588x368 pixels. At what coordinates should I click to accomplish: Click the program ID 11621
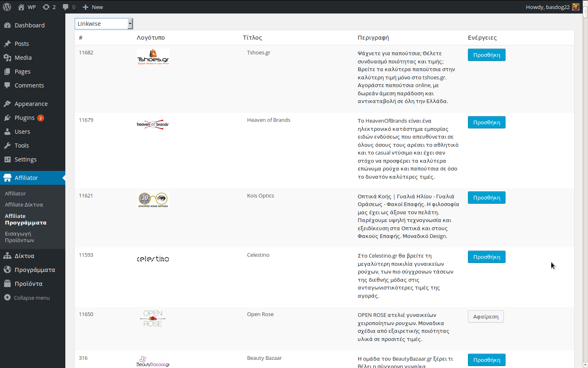tap(86, 196)
